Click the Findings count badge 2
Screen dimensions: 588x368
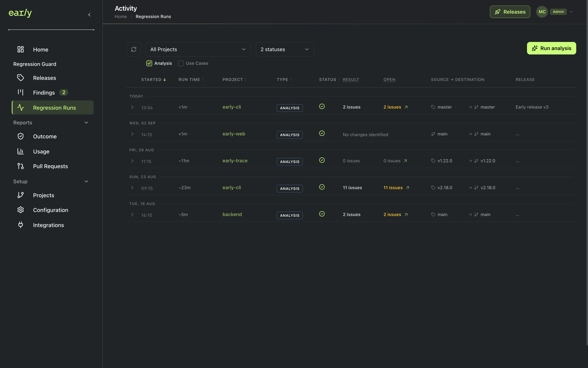coord(64,93)
